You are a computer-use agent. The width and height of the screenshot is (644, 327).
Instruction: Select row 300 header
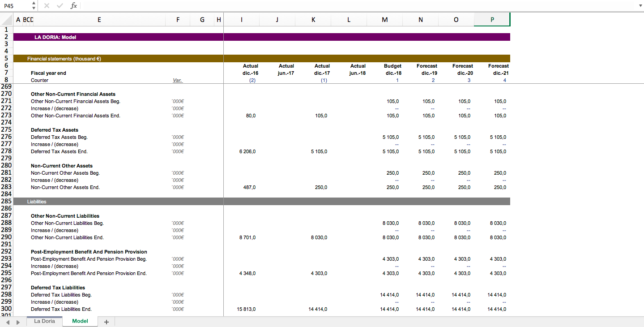coord(7,309)
